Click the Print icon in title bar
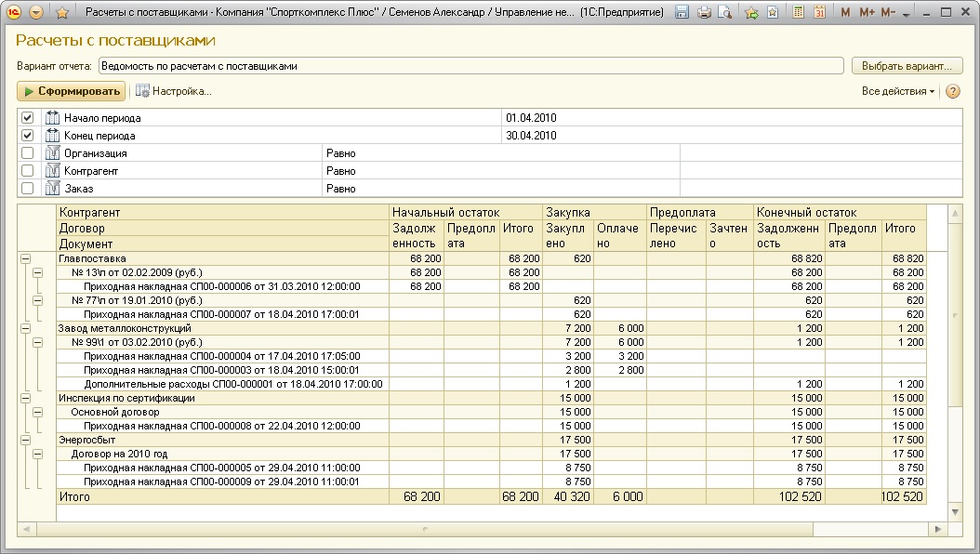 click(704, 12)
